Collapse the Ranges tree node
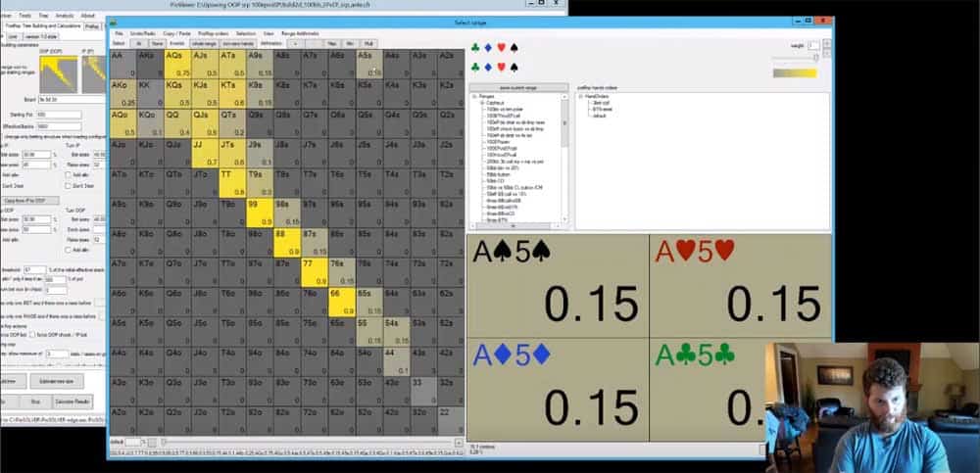The height and width of the screenshot is (473, 980). [474, 97]
